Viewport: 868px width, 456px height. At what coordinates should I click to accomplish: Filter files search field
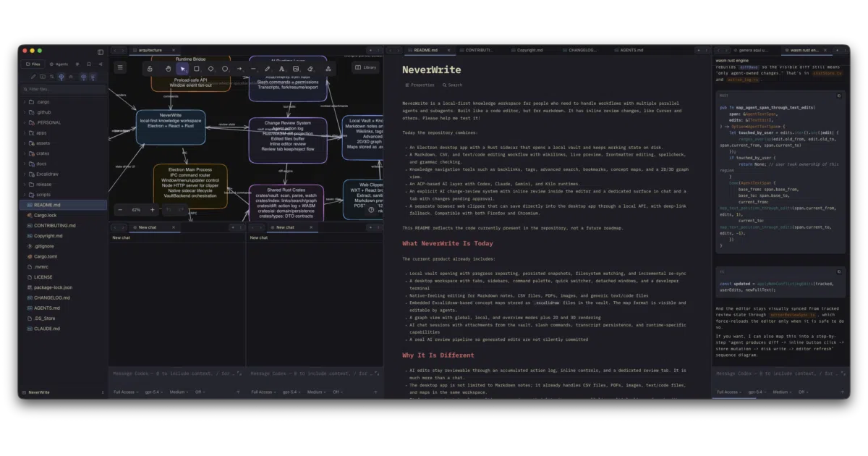click(64, 89)
